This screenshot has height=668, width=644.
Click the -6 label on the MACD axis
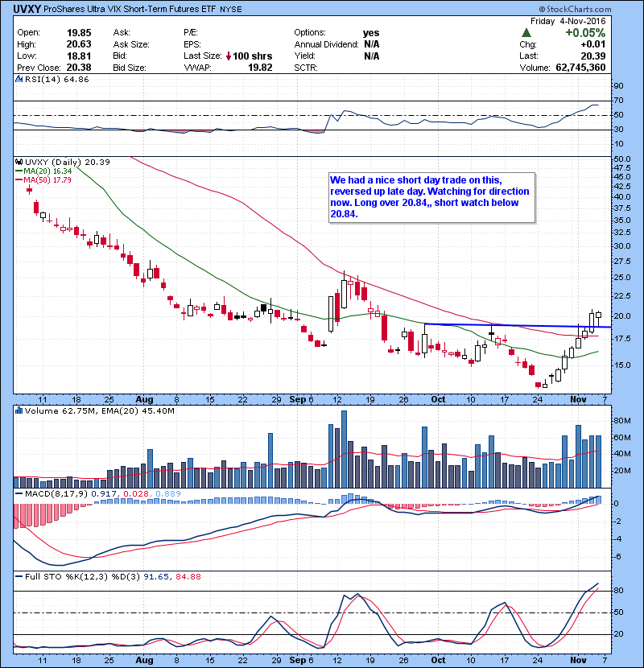click(x=617, y=557)
